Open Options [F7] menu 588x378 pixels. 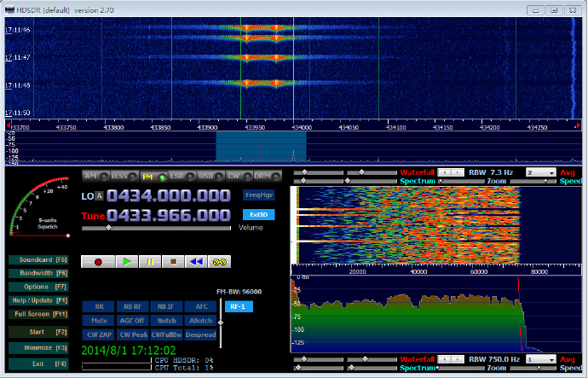(37, 286)
